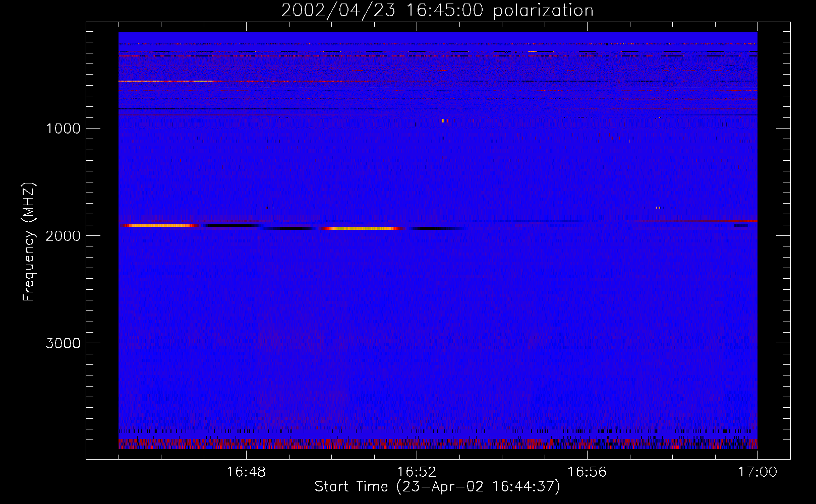Click the 16:52 time tick label
The width and height of the screenshot is (816, 504).
click(x=417, y=472)
